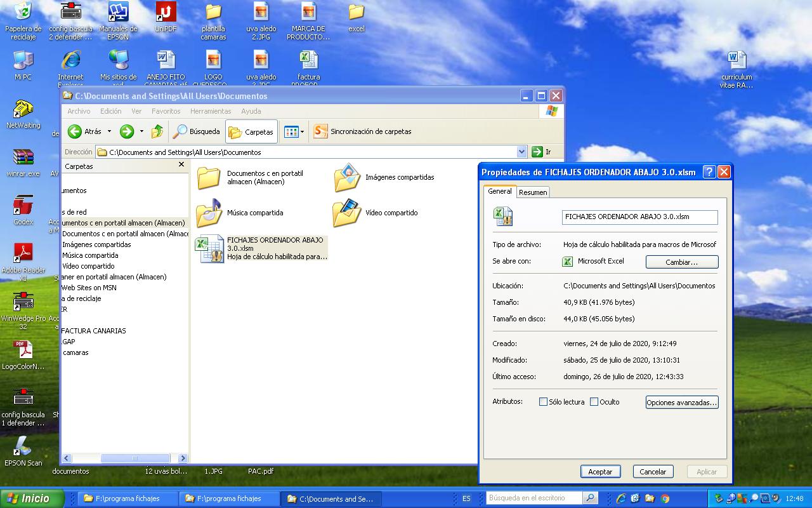Launch Chrome from quick launch bar
812x508 pixels.
[665, 498]
